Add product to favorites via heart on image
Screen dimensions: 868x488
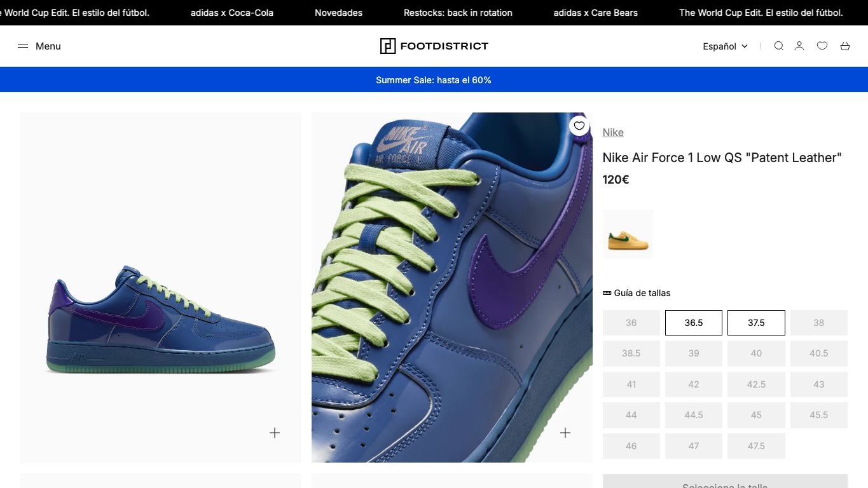(x=579, y=126)
